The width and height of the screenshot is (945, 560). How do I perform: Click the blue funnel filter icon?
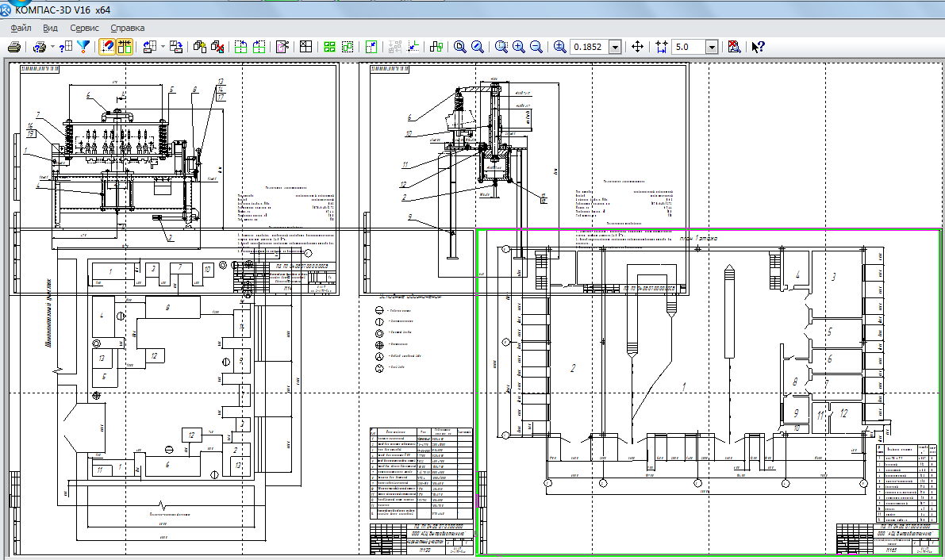coord(83,47)
